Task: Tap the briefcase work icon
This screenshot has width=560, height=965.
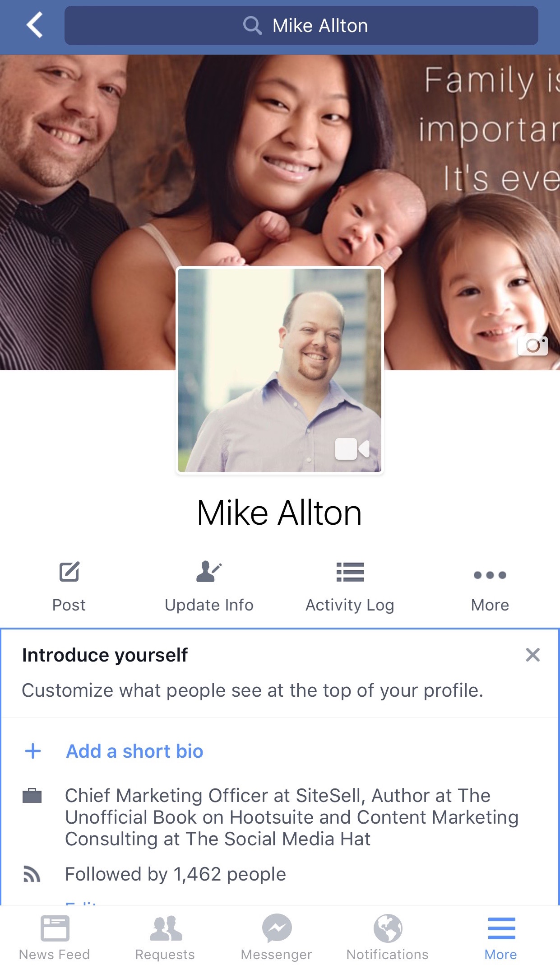Action: 32,795
